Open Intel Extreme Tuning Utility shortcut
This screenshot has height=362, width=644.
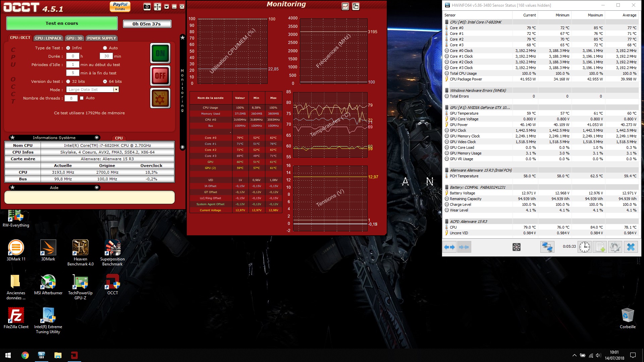coord(48,321)
